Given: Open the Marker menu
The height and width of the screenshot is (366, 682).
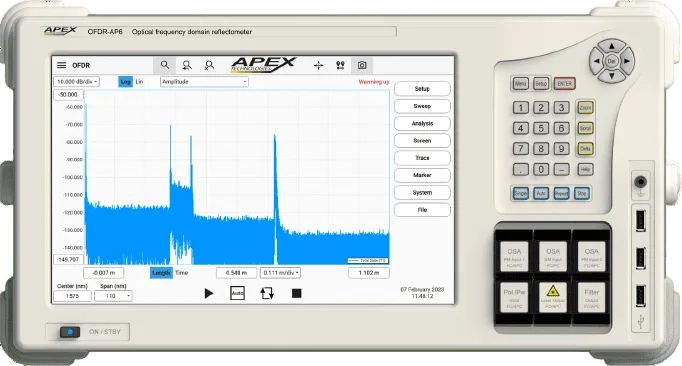Looking at the screenshot, I should (x=422, y=175).
